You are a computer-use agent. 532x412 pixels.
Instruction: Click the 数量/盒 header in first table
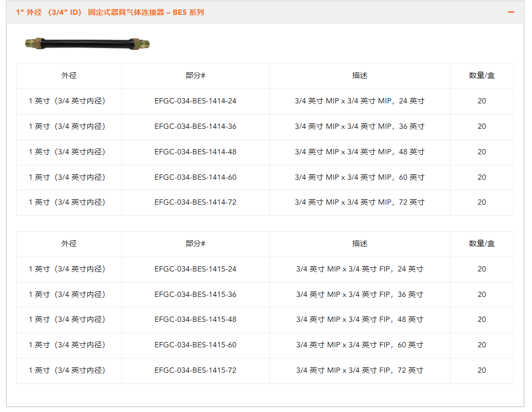pyautogui.click(x=482, y=76)
